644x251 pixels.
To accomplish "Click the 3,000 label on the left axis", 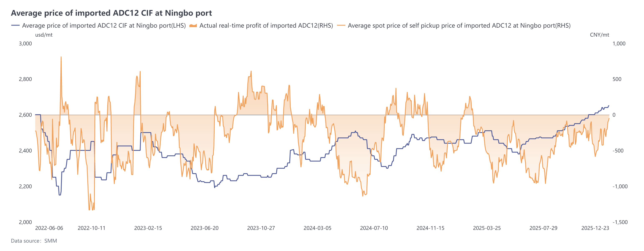I will [25, 44].
